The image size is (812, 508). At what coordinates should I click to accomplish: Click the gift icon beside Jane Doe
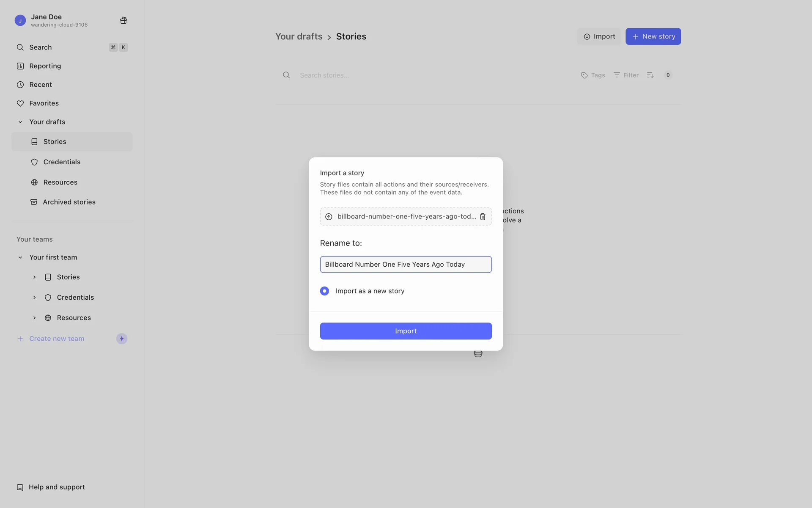click(123, 20)
